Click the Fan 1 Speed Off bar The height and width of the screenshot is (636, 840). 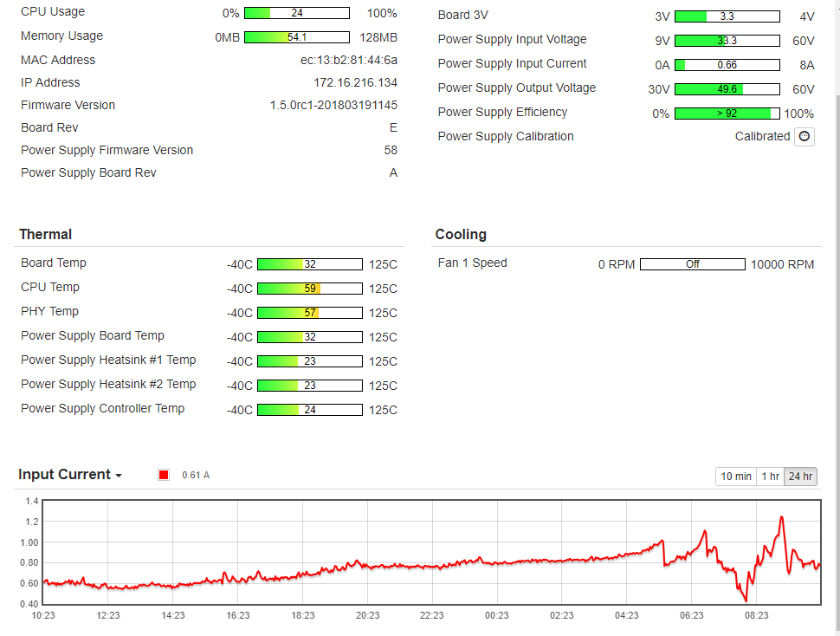point(692,264)
